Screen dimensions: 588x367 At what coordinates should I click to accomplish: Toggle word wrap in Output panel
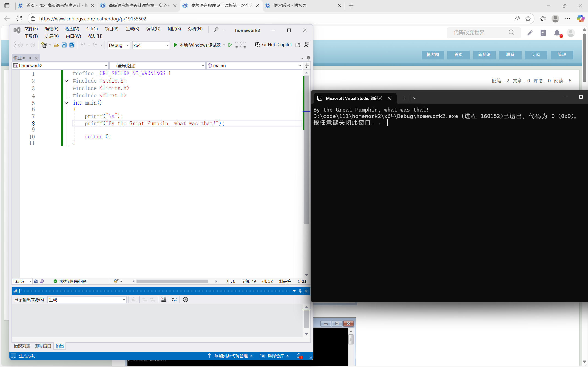pyautogui.click(x=174, y=300)
